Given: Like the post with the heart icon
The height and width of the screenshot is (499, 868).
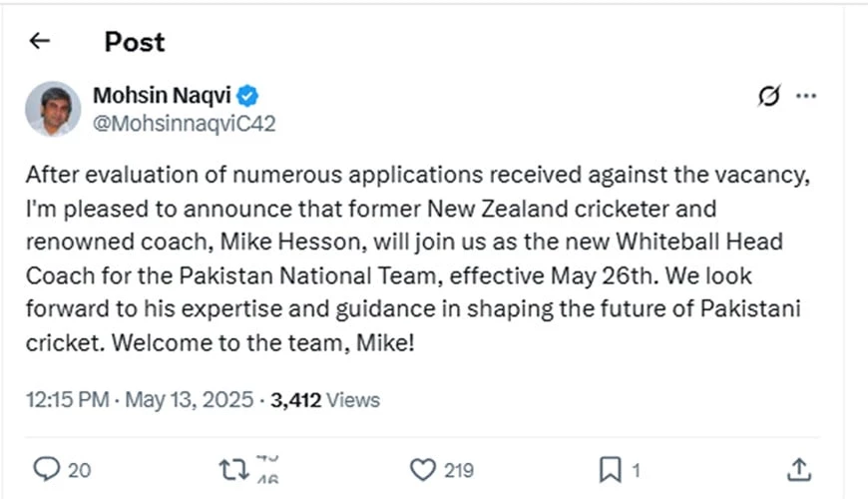Looking at the screenshot, I should 424,468.
